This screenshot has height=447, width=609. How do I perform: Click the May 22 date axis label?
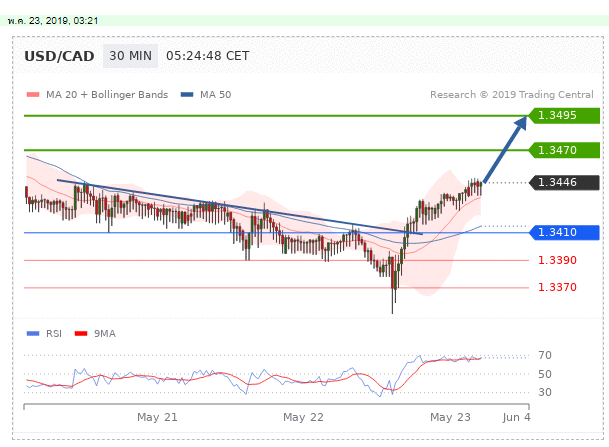point(303,417)
